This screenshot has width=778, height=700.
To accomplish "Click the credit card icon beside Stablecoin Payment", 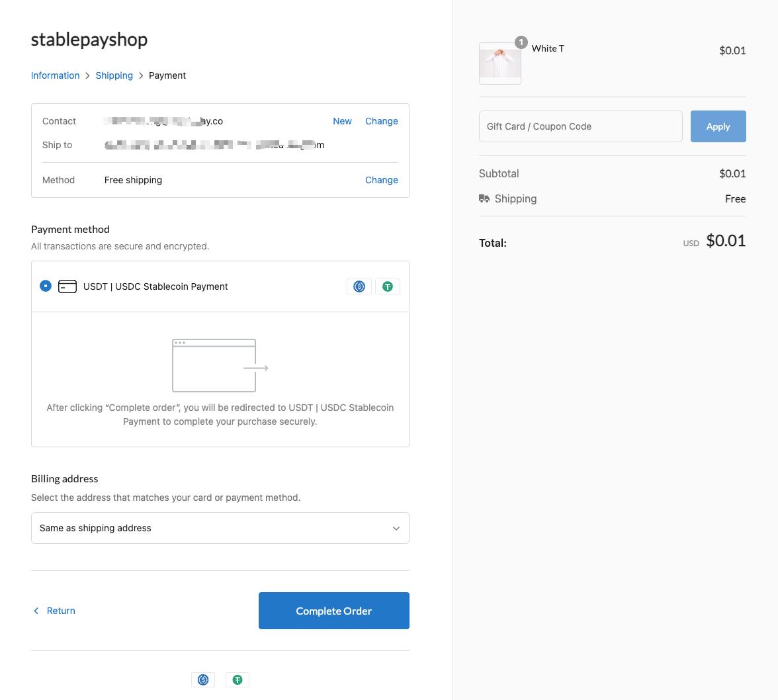I will tap(67, 286).
